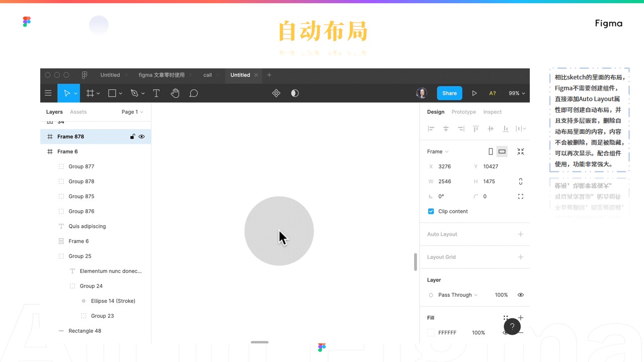Switch to the Prototype tab

pos(463,112)
